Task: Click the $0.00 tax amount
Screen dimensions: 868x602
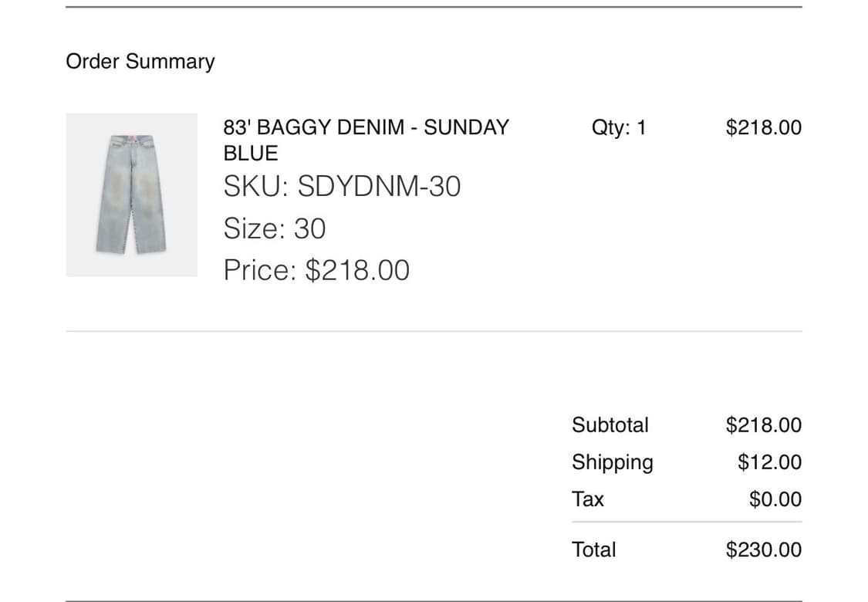Action: [x=775, y=499]
